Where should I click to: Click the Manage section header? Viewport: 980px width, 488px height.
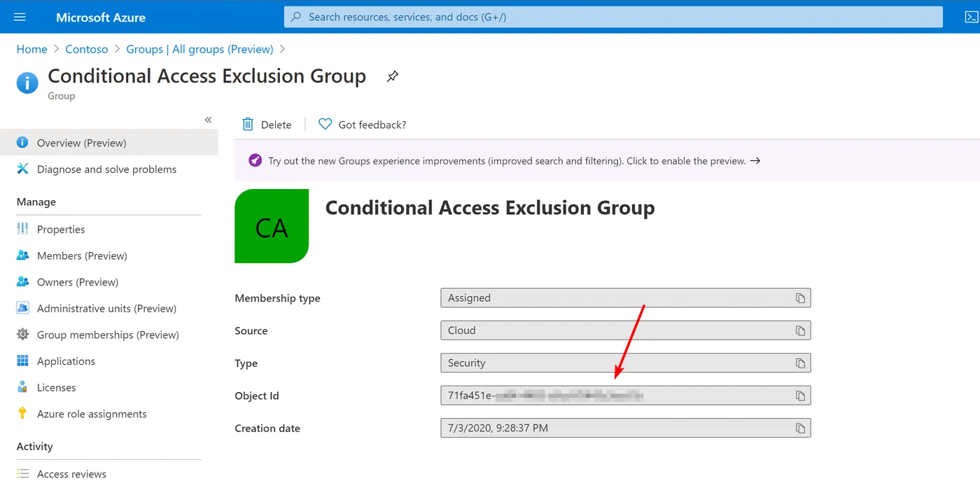pyautogui.click(x=36, y=202)
